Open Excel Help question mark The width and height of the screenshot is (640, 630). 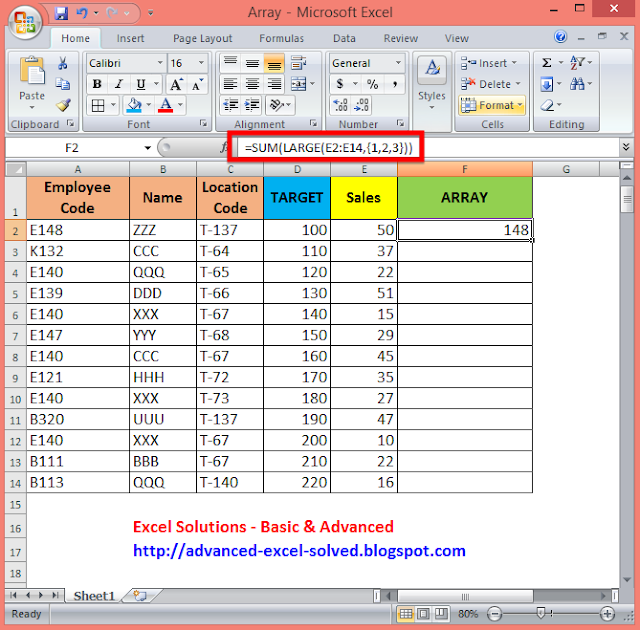(560, 37)
